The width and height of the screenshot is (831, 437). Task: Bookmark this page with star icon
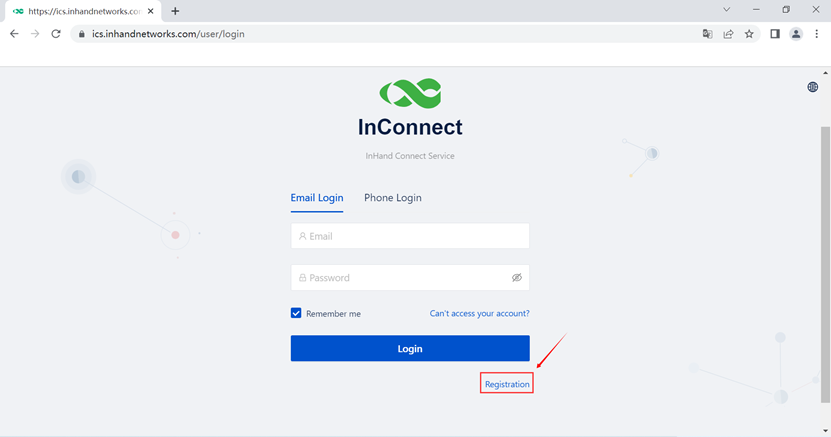(749, 34)
